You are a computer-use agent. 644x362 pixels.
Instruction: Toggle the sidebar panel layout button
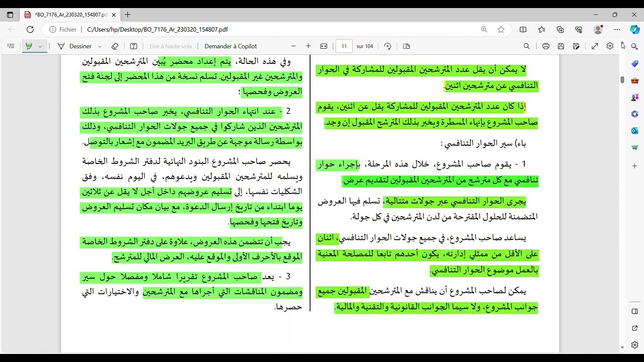[635, 311]
